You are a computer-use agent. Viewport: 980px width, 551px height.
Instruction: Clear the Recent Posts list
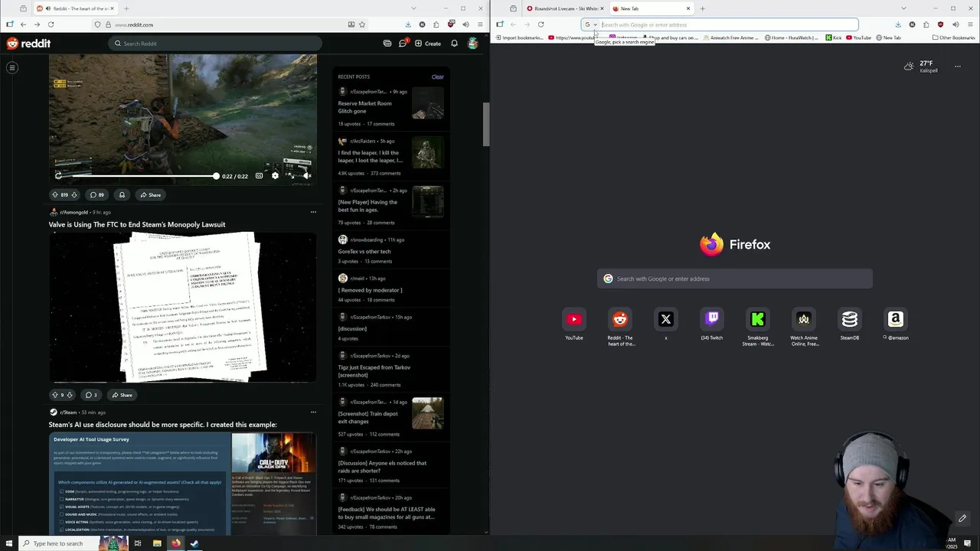[437, 77]
